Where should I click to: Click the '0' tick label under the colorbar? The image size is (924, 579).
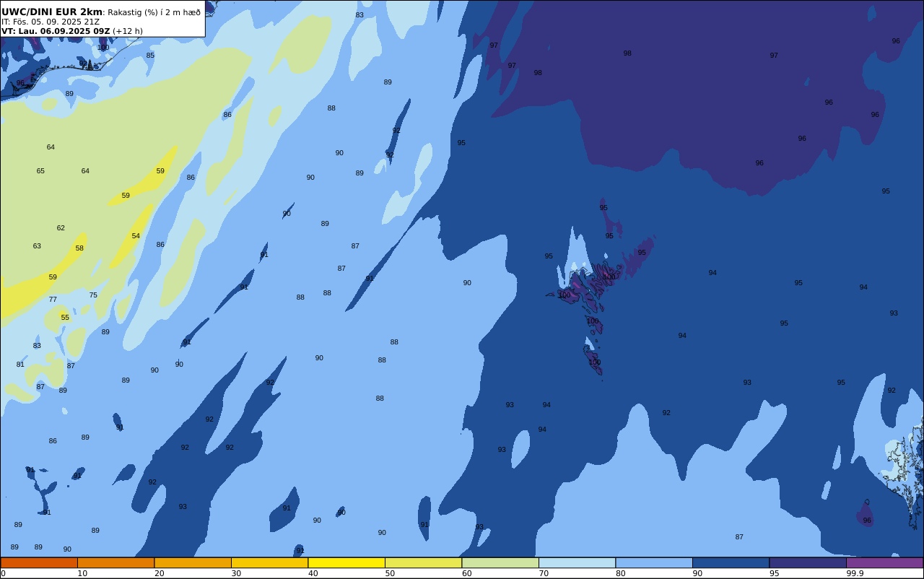point(3,573)
